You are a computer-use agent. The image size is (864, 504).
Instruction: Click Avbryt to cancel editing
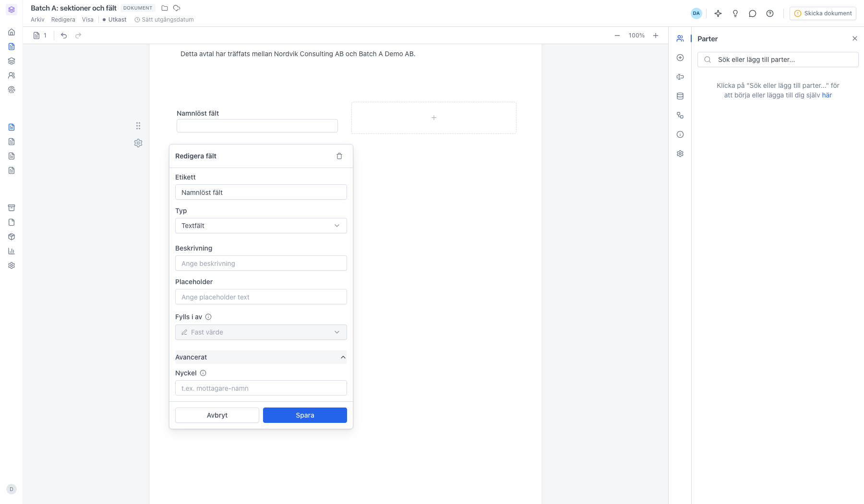[217, 415]
